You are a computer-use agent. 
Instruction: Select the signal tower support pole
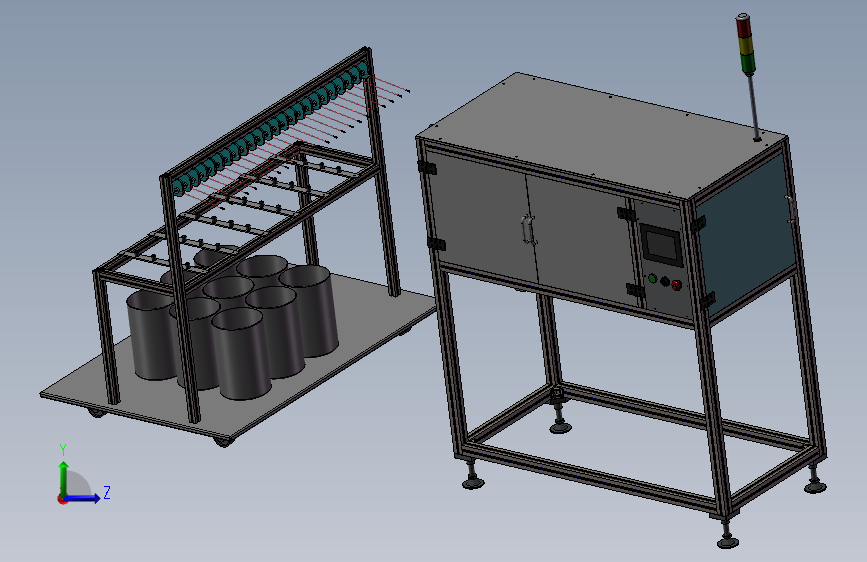(753, 106)
